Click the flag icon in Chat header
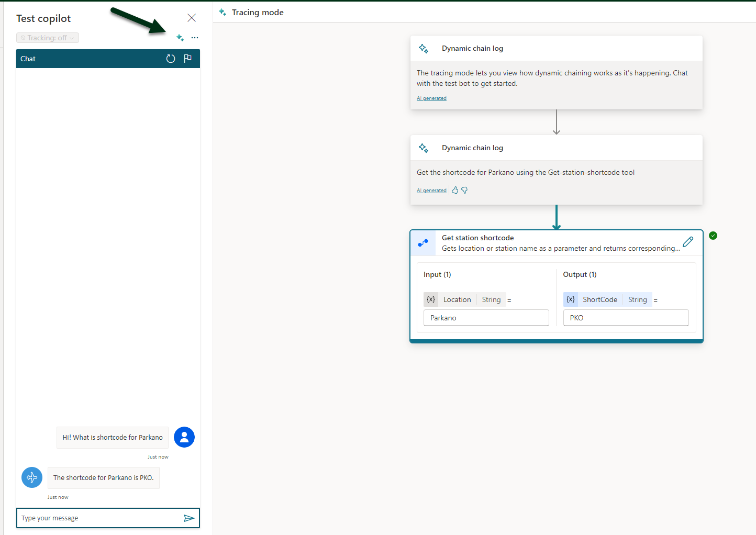The image size is (756, 535). [x=188, y=59]
